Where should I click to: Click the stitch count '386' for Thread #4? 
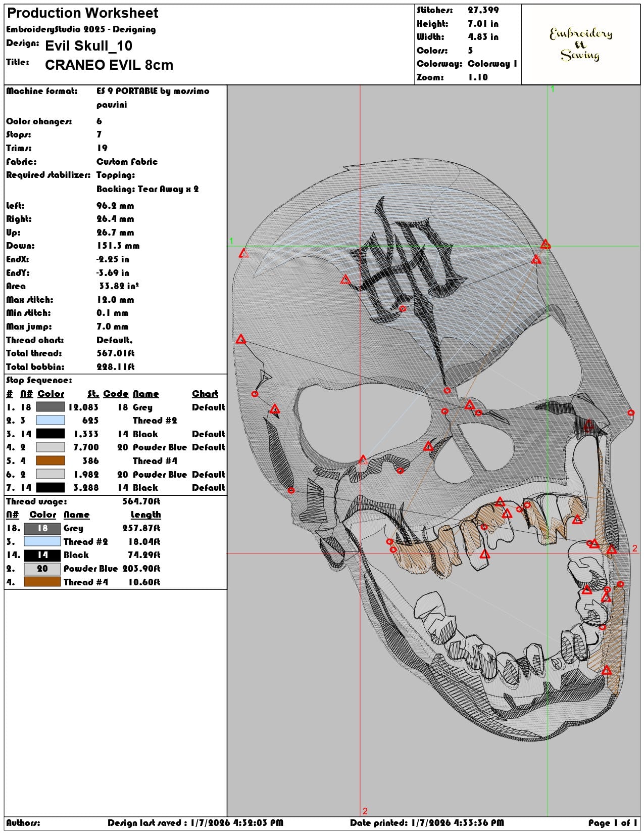pyautogui.click(x=90, y=460)
